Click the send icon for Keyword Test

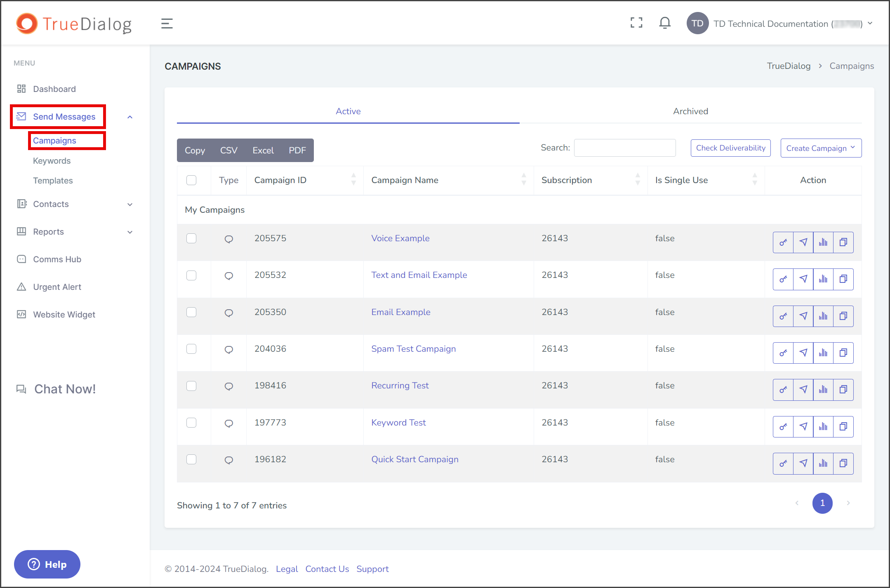click(803, 427)
